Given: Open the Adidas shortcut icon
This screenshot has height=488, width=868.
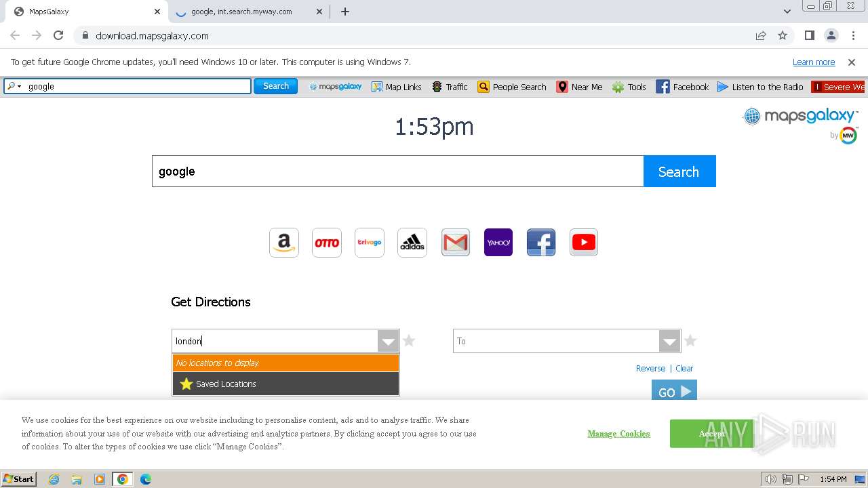Looking at the screenshot, I should tap(412, 243).
